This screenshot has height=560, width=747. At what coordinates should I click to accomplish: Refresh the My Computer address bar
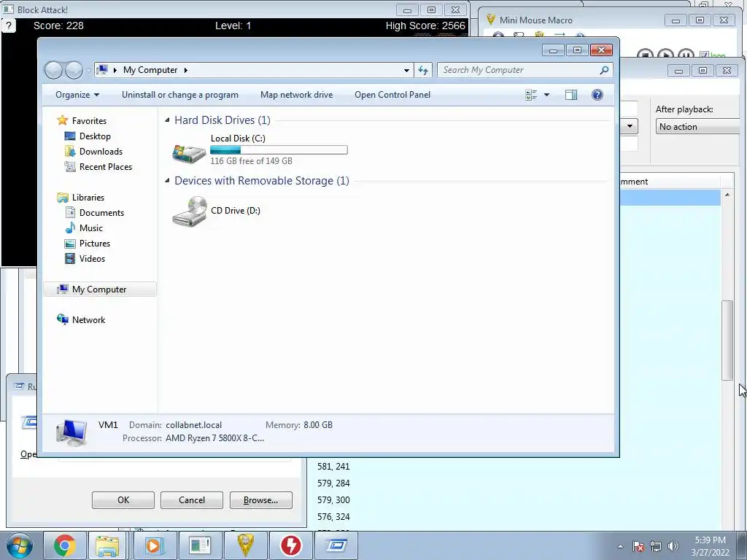423,71
